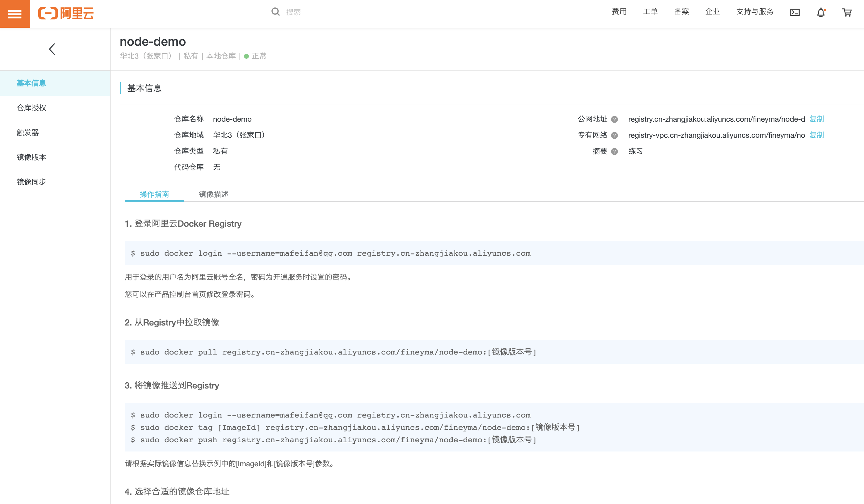
Task: Open the orange hamburger main menu
Action: [x=15, y=14]
